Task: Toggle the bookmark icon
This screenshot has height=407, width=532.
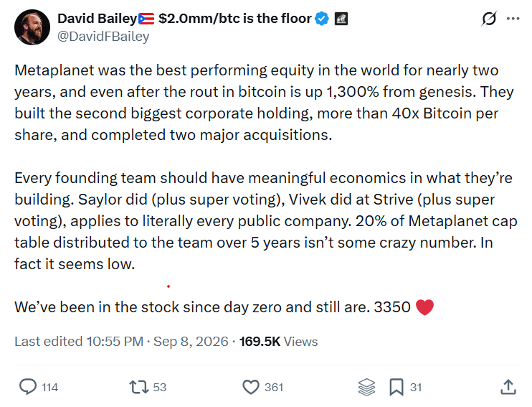Action: tap(396, 387)
